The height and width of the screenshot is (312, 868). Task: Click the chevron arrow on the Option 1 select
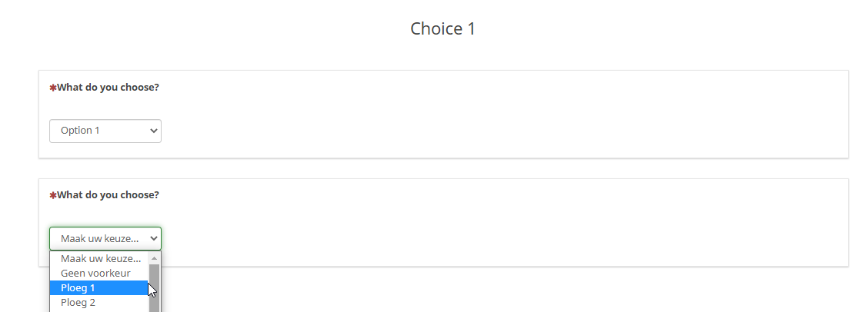(152, 131)
